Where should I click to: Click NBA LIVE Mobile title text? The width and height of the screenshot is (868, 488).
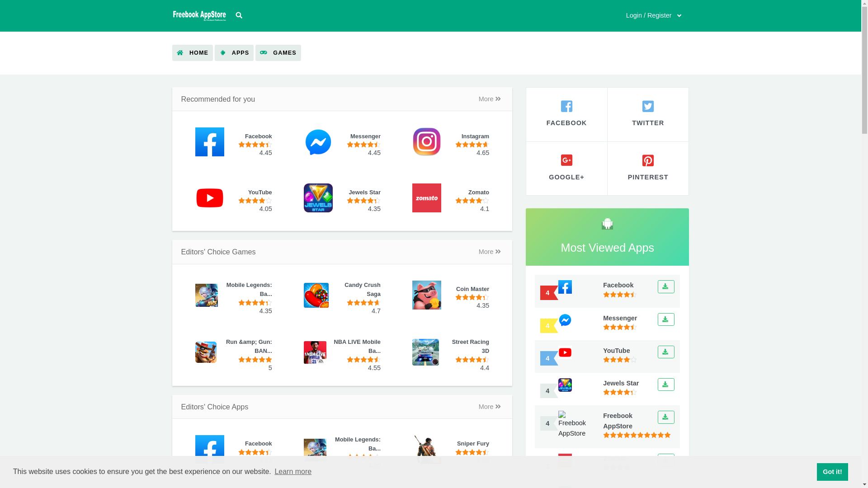coord(357,347)
